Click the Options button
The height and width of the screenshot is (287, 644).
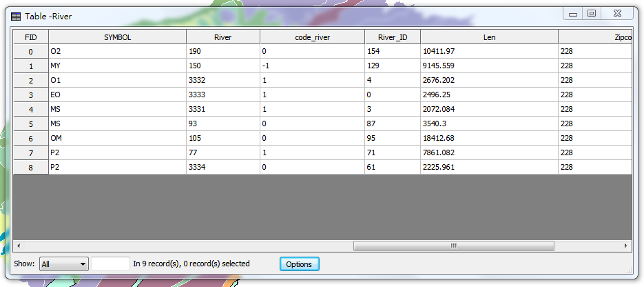point(299,264)
